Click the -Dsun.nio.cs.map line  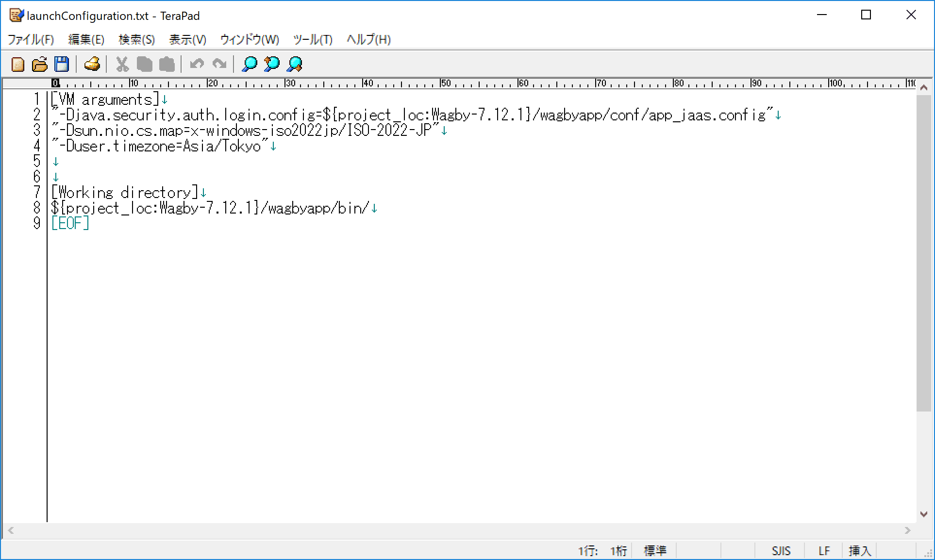[245, 131]
